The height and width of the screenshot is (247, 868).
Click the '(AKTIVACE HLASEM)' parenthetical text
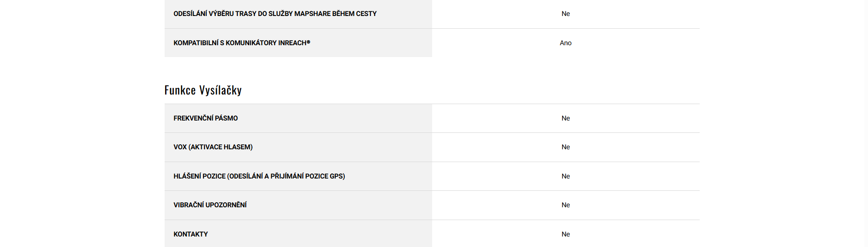point(220,147)
